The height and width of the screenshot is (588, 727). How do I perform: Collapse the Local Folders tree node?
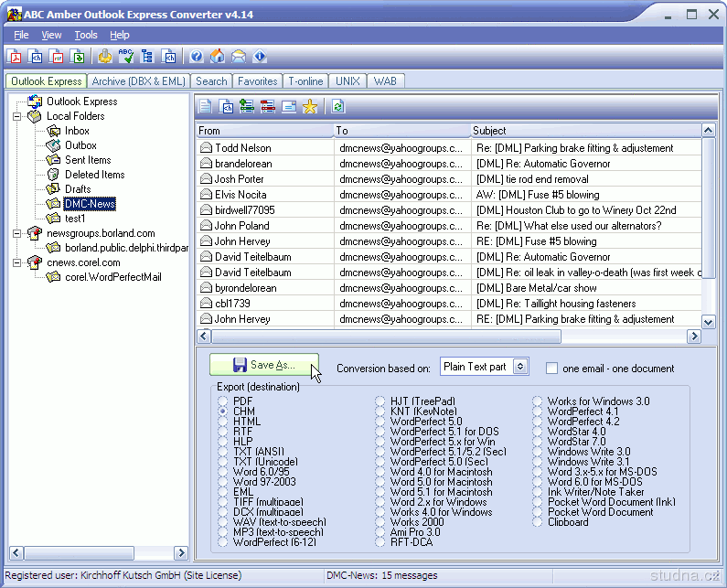17,116
